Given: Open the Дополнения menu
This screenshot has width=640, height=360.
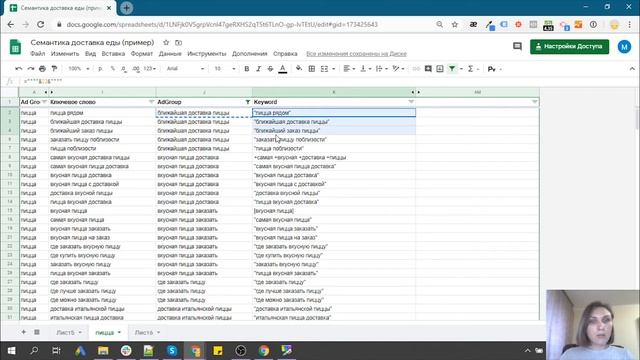Looking at the screenshot, I should [x=249, y=53].
